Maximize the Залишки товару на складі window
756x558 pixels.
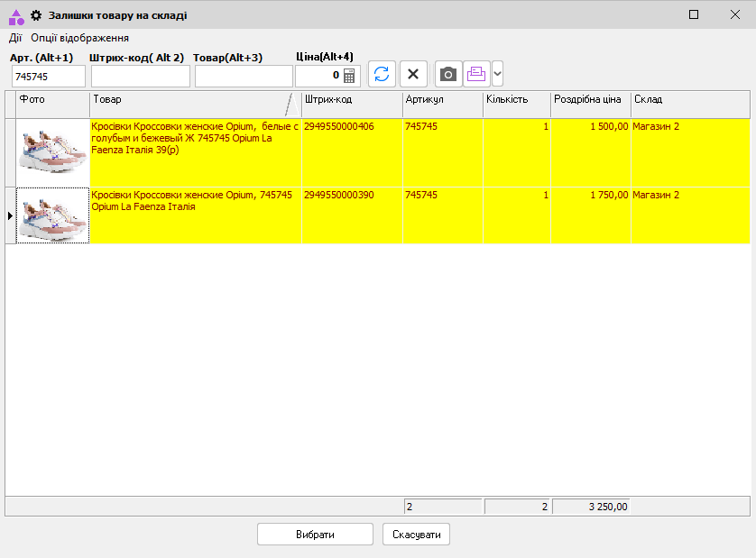694,14
